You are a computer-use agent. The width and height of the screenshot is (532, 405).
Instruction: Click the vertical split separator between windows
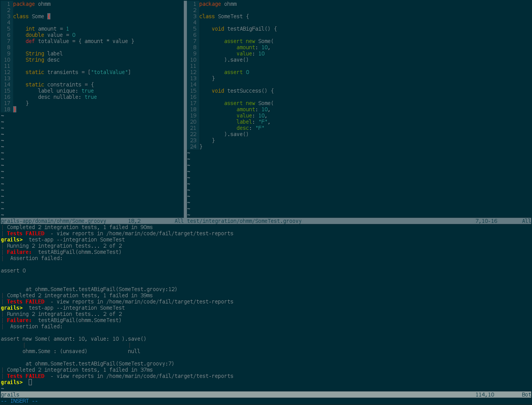tap(184, 111)
